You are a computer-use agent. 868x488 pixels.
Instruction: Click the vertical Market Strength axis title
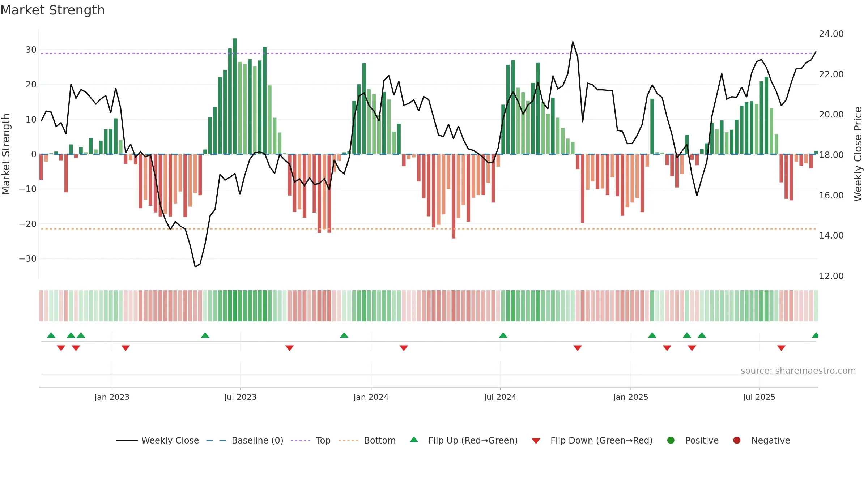pos(6,154)
